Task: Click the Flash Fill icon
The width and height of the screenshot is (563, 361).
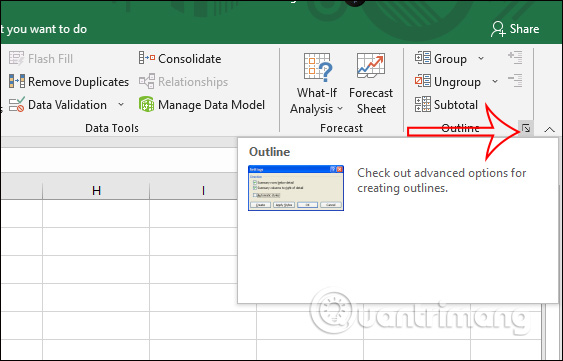Action: point(17,59)
